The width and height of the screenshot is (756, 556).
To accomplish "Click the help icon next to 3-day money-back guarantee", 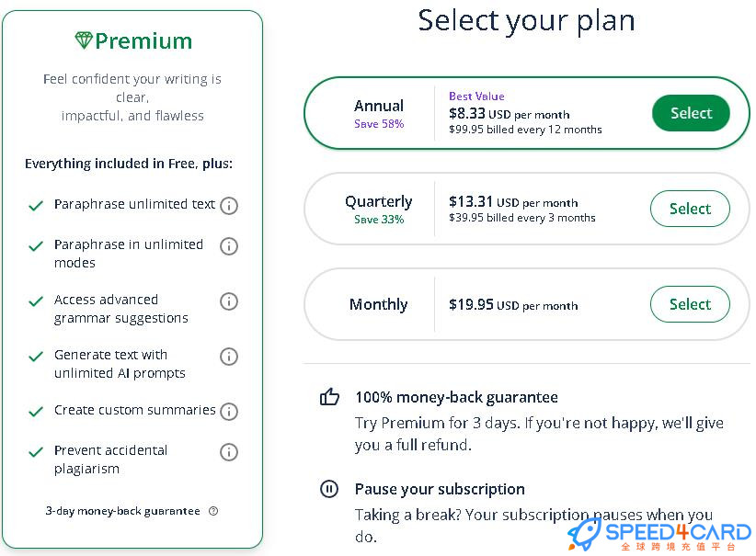I will coord(213,511).
